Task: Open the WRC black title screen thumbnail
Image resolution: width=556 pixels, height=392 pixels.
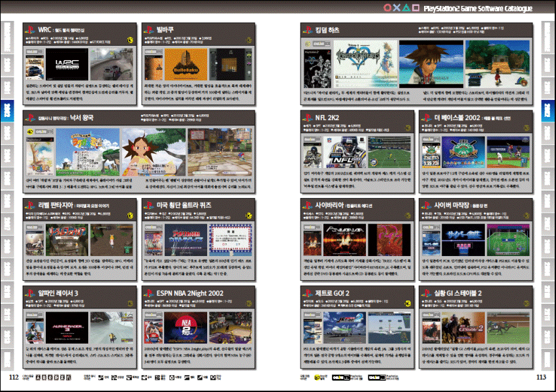Action: point(67,64)
